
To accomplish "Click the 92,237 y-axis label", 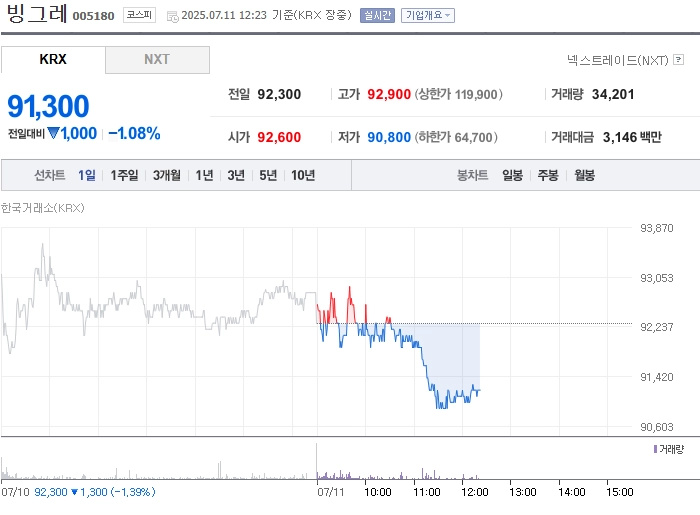I will (x=657, y=327).
